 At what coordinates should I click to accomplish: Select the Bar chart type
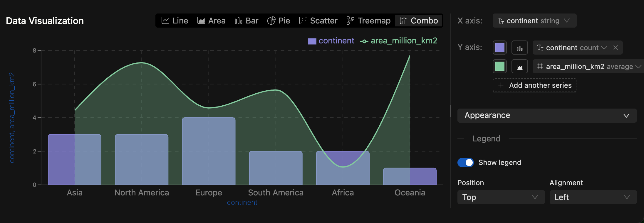246,21
